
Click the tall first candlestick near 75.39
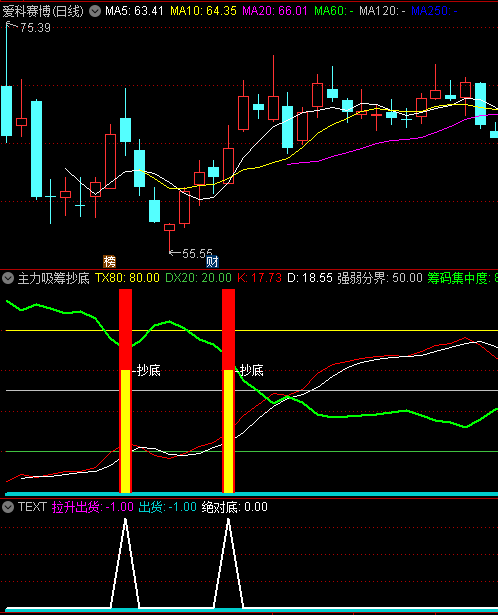[x=6, y=111]
